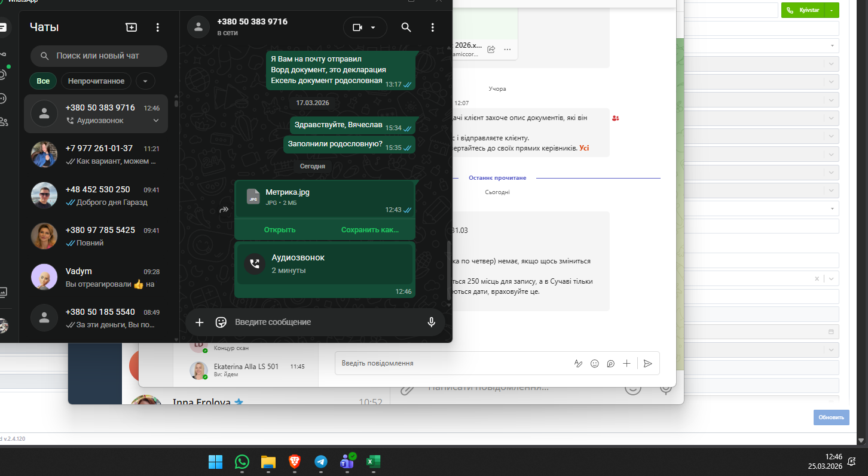Open the WhatsApp Chats sidebar section

pos(4,27)
